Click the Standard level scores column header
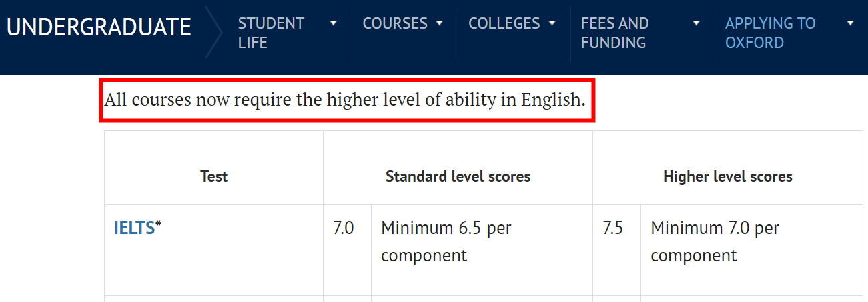 pos(458,177)
